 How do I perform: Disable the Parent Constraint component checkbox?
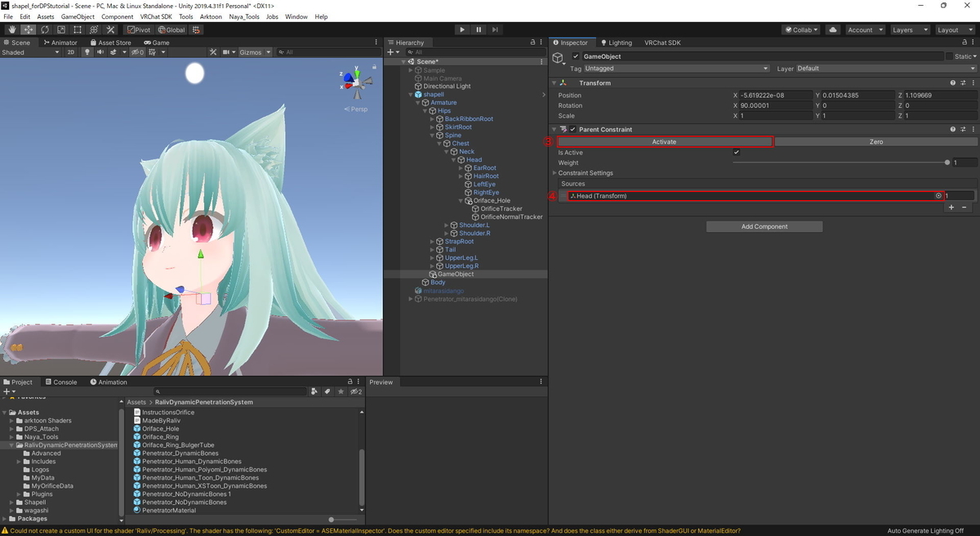pyautogui.click(x=572, y=129)
